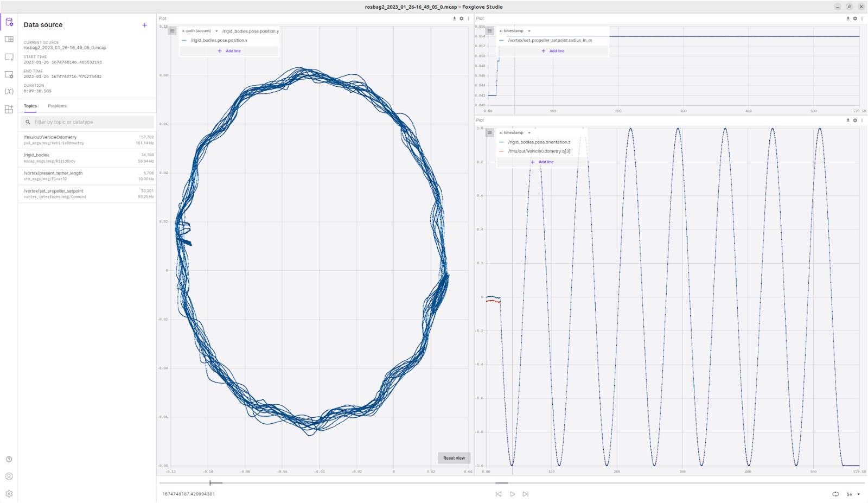
Task: Open settings gear of the bottom-right plot
Action: (x=855, y=120)
